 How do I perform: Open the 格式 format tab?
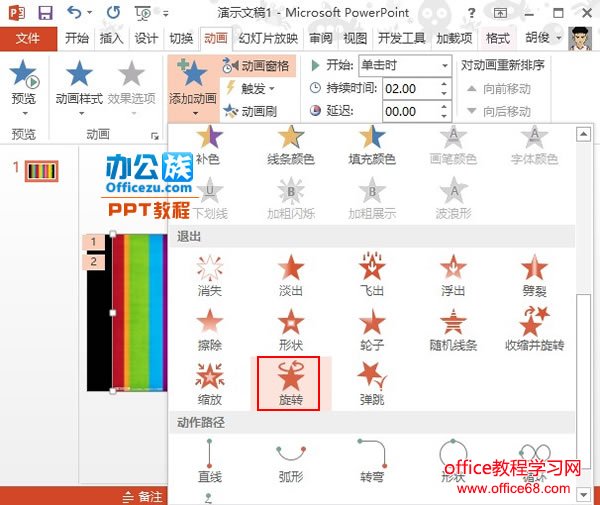pos(497,38)
